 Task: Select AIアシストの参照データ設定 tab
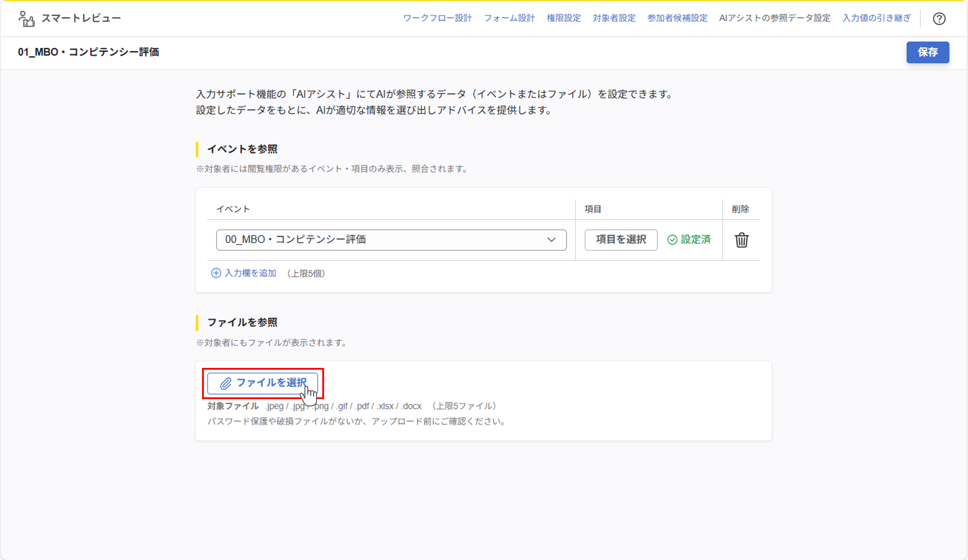774,18
